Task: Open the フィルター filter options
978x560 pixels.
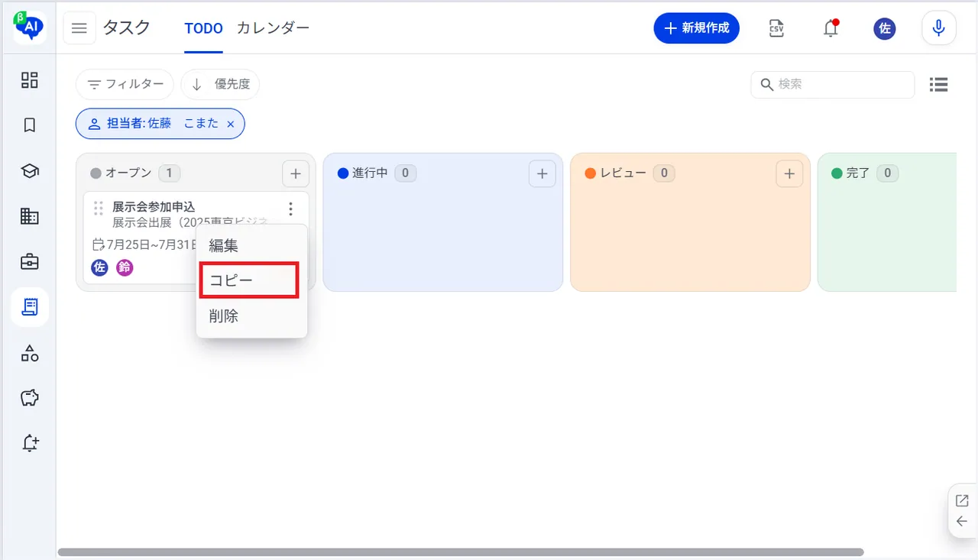Action: tap(125, 85)
